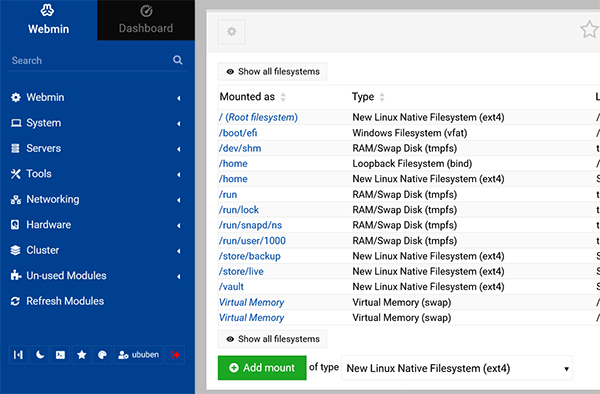Open /store/live mount link
The height and width of the screenshot is (394, 600).
point(241,272)
